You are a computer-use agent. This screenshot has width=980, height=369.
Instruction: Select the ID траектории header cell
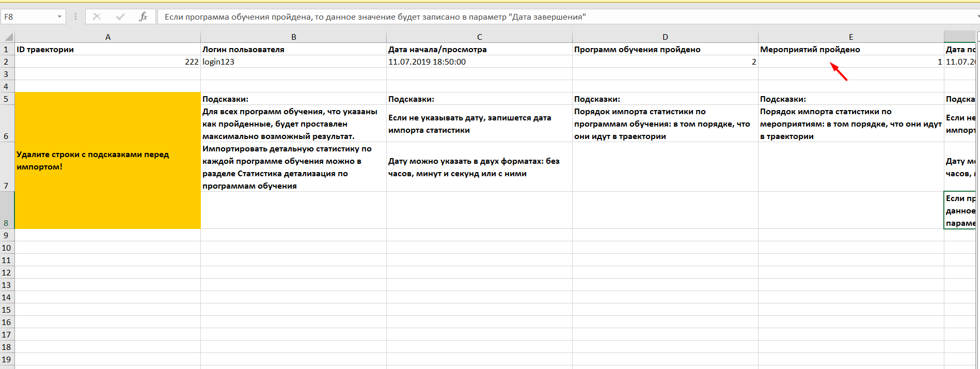(107, 49)
